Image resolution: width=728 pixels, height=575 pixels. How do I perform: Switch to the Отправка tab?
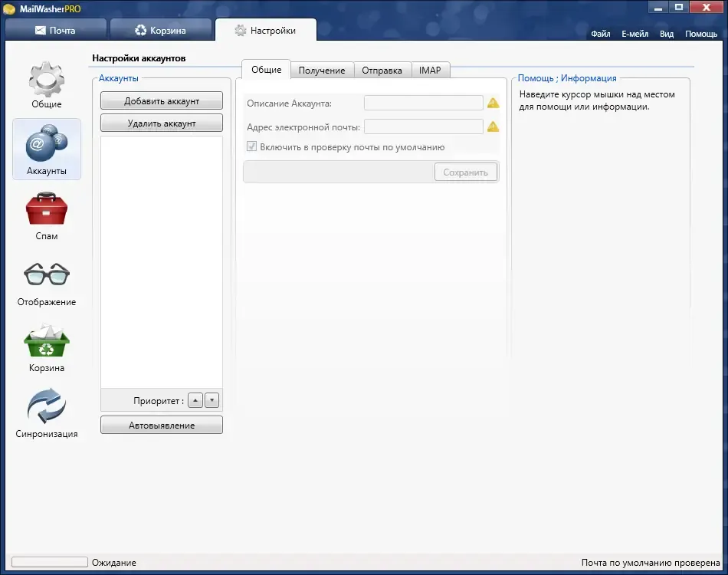[382, 70]
